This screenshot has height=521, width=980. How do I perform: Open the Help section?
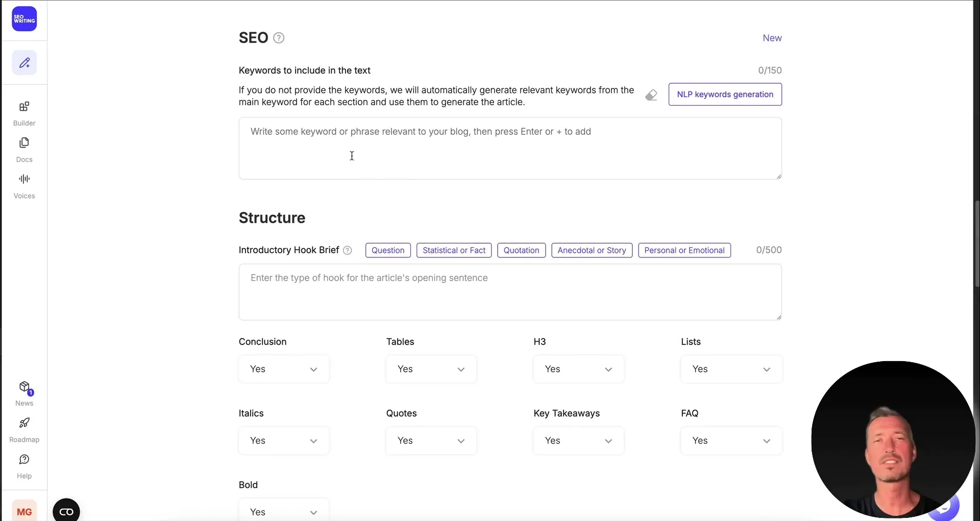(24, 466)
